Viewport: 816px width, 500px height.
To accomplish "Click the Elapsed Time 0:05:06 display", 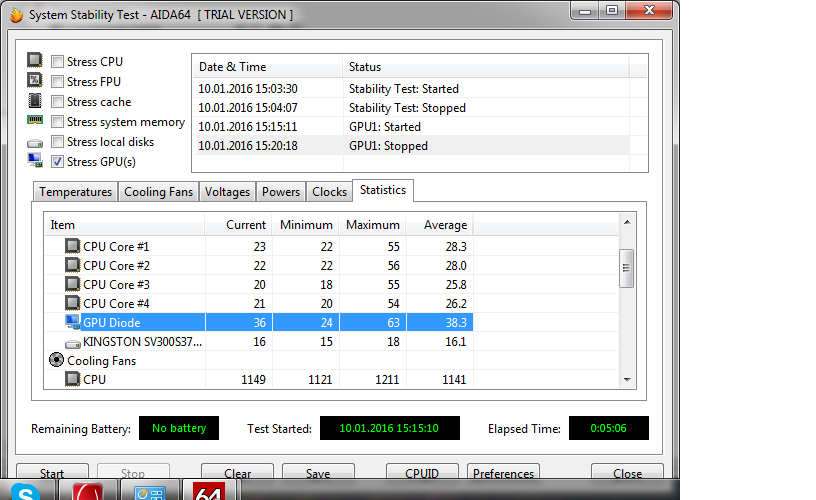I will (x=608, y=428).
